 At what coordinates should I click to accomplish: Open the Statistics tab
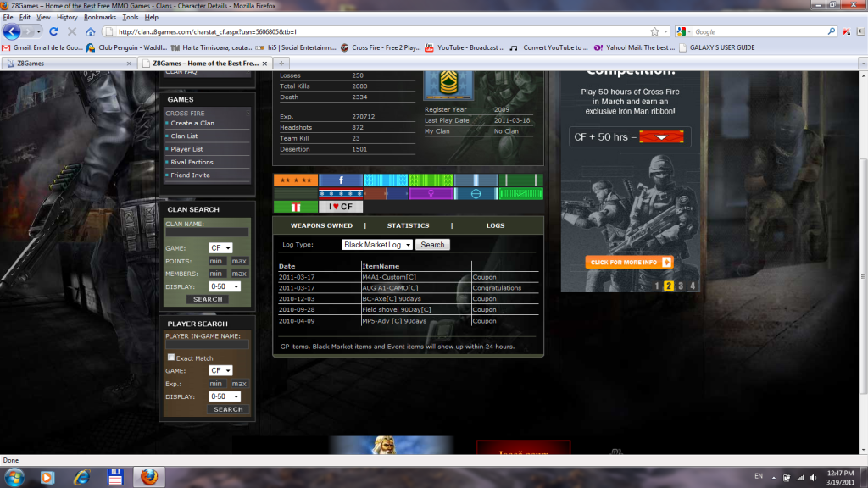(x=408, y=226)
